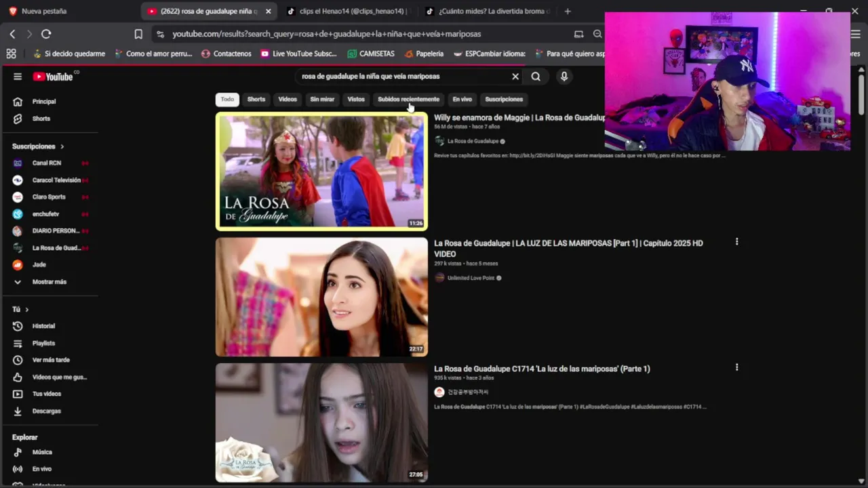
Task: Open the Papeleria bookmark
Action: point(424,54)
